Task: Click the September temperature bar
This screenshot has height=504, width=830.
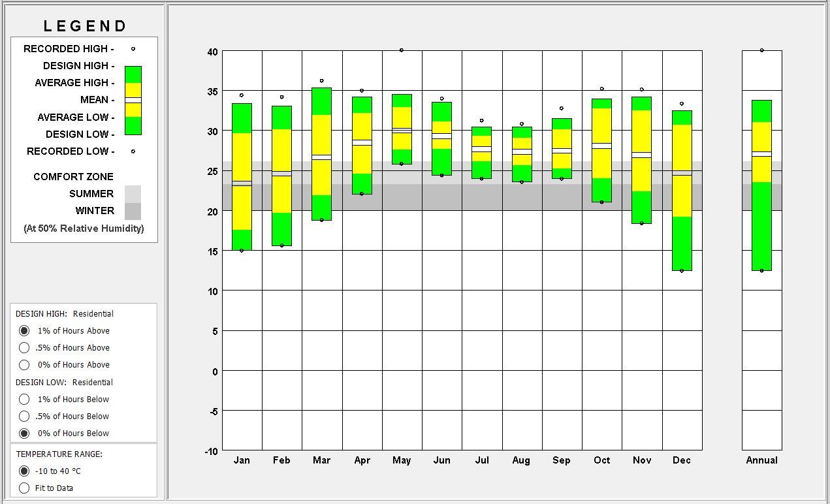Action: coord(562,148)
